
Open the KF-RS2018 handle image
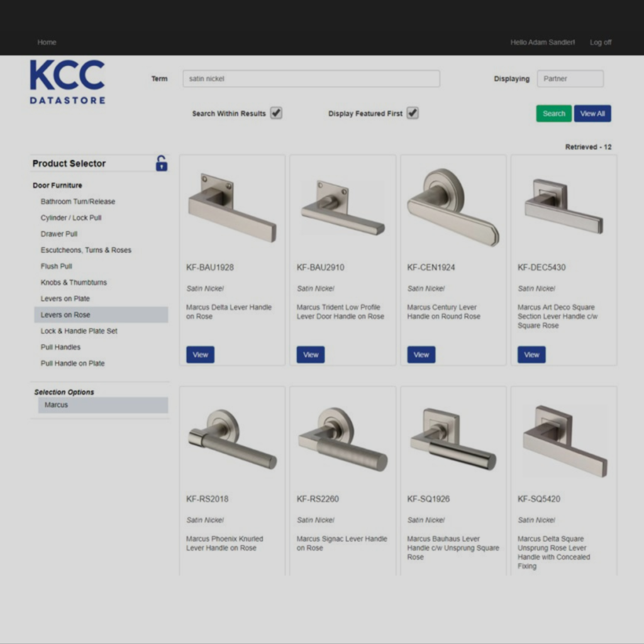click(x=232, y=438)
